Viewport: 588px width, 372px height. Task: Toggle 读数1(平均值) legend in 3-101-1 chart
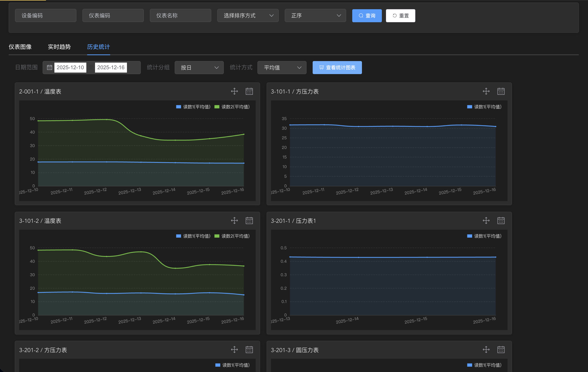pos(487,107)
